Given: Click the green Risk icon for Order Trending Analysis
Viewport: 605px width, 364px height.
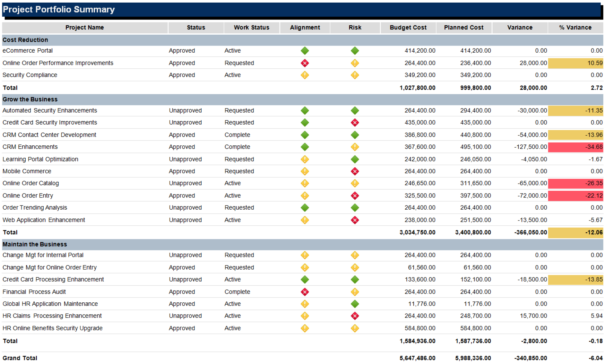Looking at the screenshot, I should (x=355, y=208).
